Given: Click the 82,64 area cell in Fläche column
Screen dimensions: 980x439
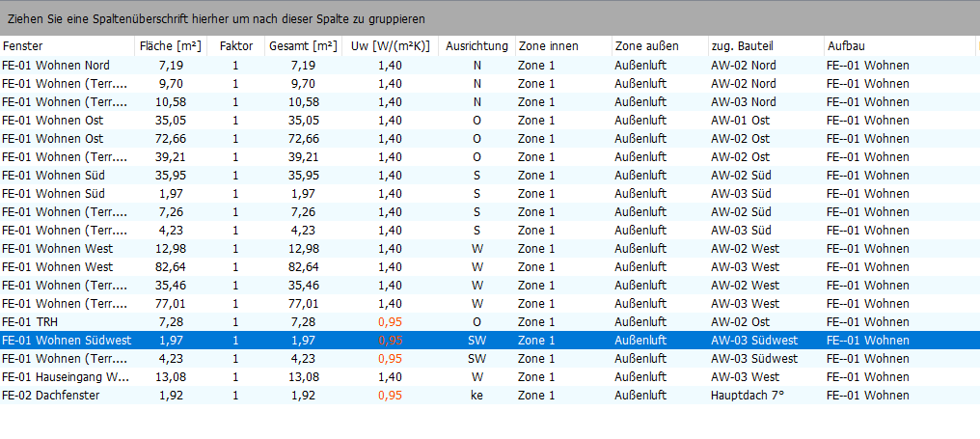Looking at the screenshot, I should (x=169, y=267).
